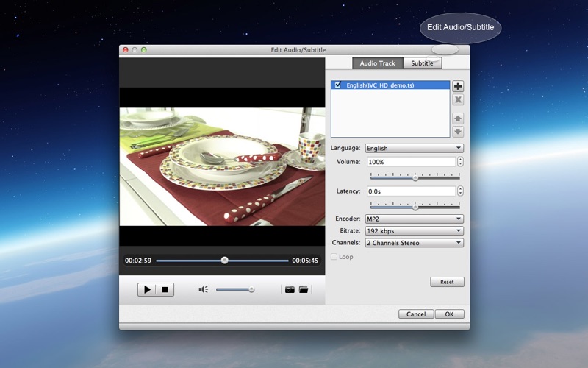This screenshot has height=368, width=588.
Task: Mute the player volume speaker icon
Action: pyautogui.click(x=204, y=289)
